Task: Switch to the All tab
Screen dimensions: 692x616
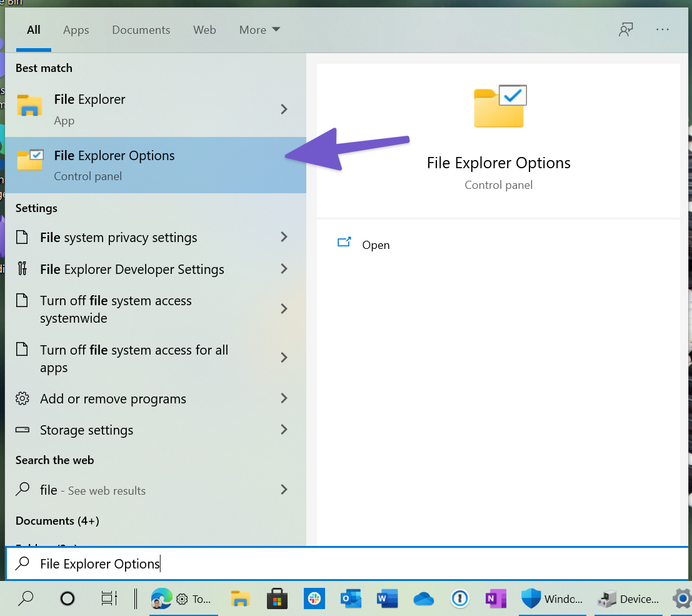Action: coord(34,30)
